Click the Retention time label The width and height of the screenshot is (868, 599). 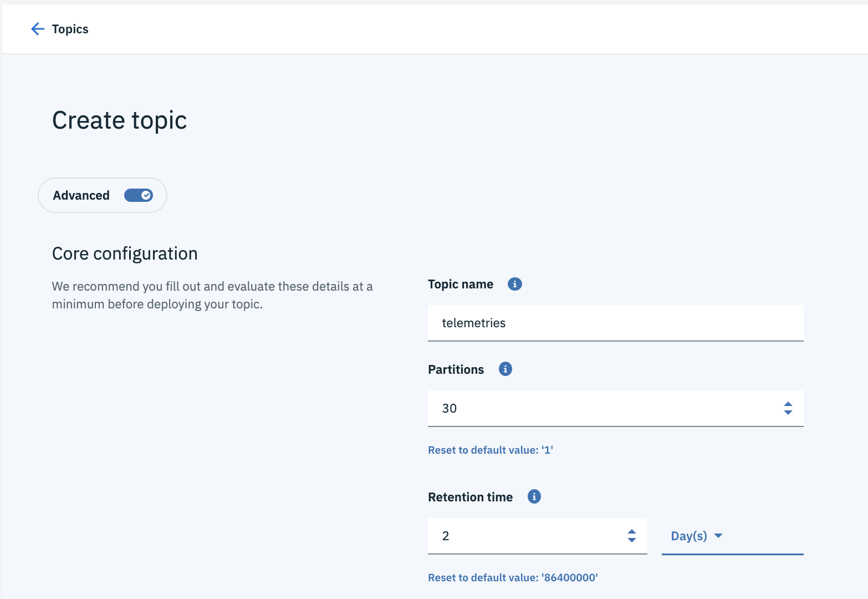pyautogui.click(x=470, y=497)
